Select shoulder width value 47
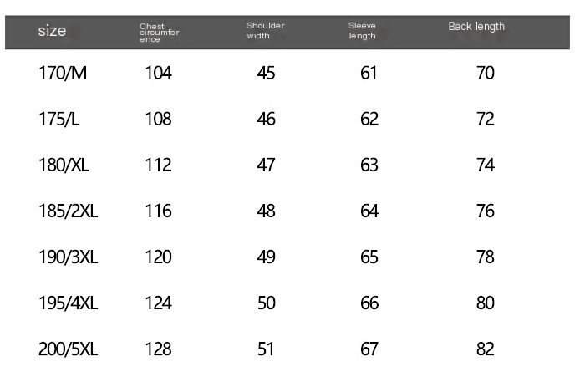Image resolution: width=585 pixels, height=392 pixels. 266,165
